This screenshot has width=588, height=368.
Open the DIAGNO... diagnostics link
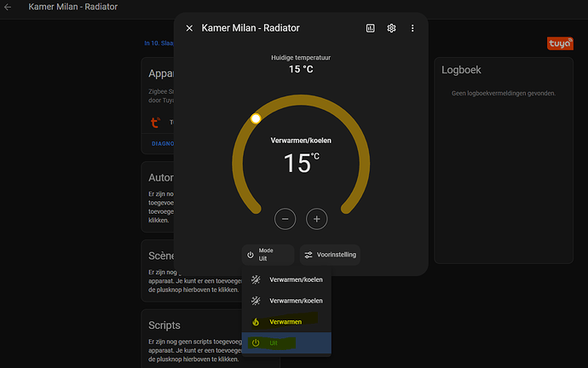click(x=163, y=143)
